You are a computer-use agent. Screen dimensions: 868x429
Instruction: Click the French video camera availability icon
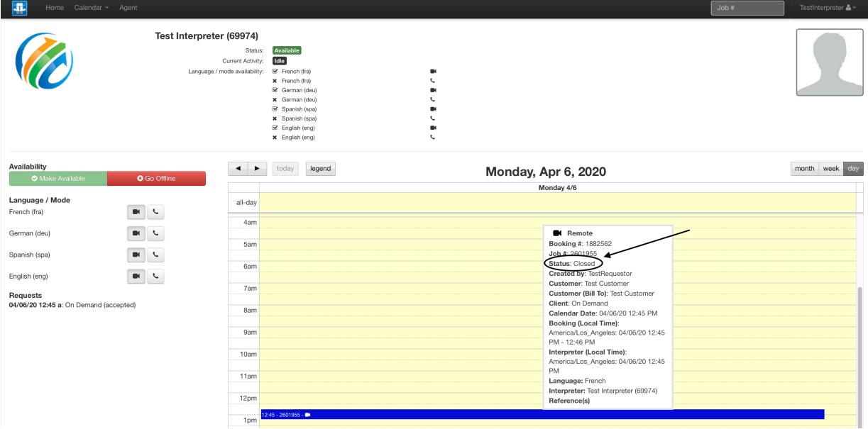click(x=432, y=71)
